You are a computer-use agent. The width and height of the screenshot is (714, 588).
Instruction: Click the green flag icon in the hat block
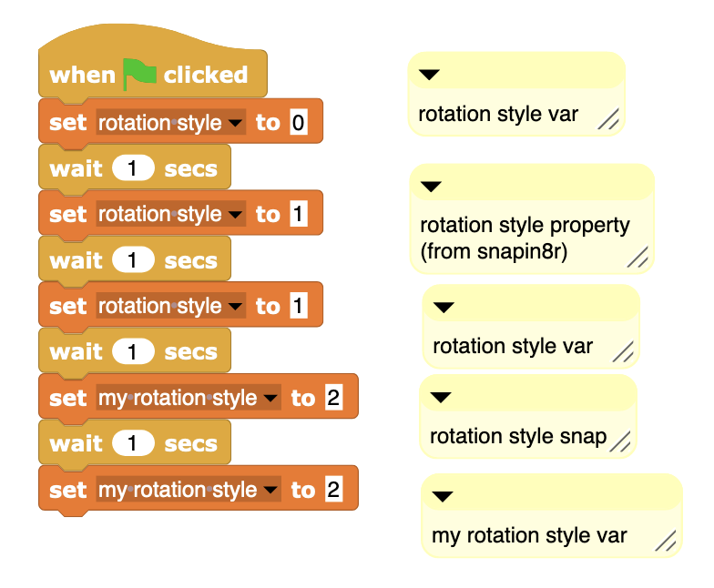click(x=139, y=74)
